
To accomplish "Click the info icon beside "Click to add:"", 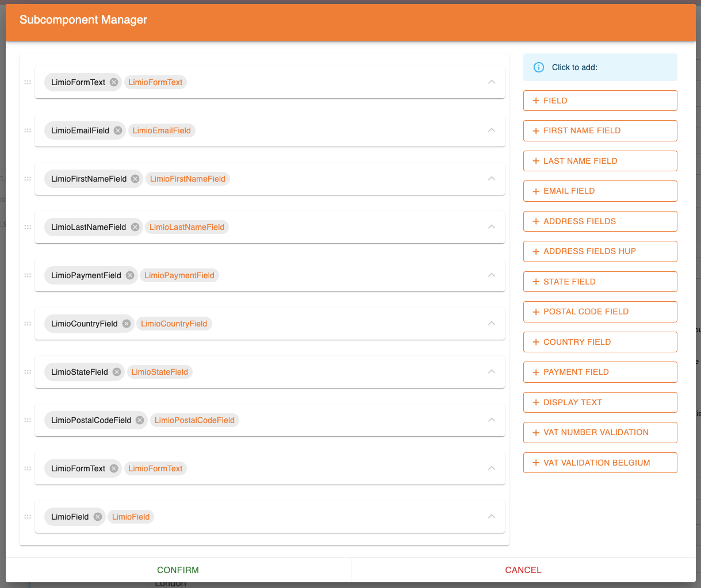I will [x=539, y=67].
